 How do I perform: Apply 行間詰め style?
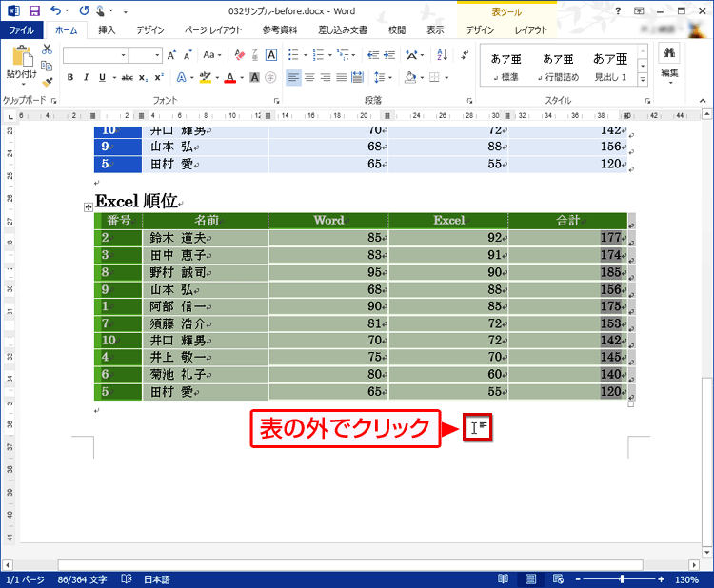(x=558, y=67)
